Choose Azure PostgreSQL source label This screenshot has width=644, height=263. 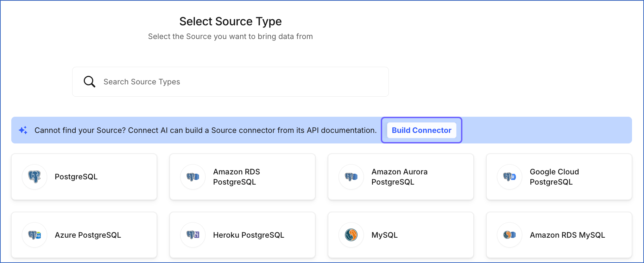click(x=88, y=235)
